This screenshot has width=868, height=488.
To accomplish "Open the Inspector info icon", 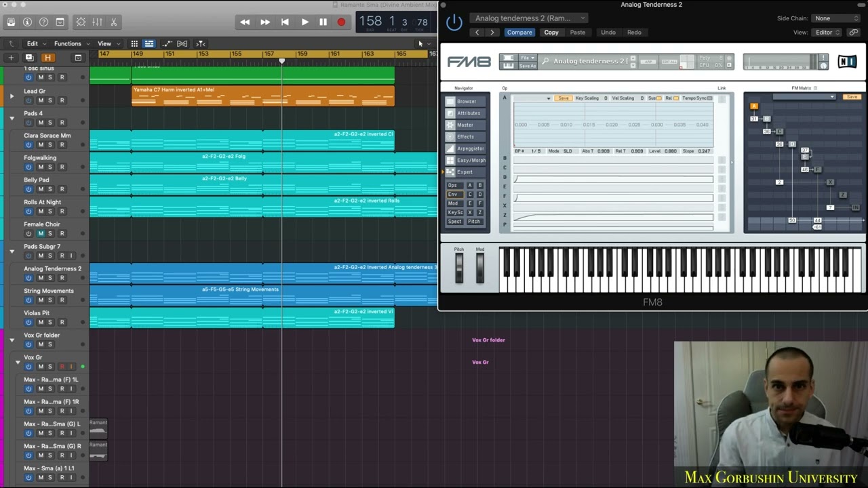I will click(x=27, y=22).
